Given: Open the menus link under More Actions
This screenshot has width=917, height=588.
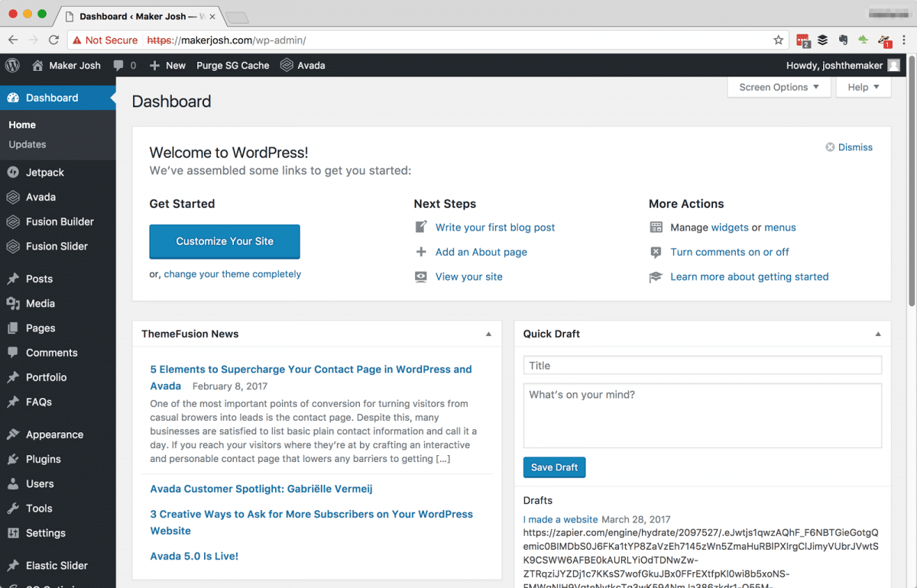Looking at the screenshot, I should 780,228.
